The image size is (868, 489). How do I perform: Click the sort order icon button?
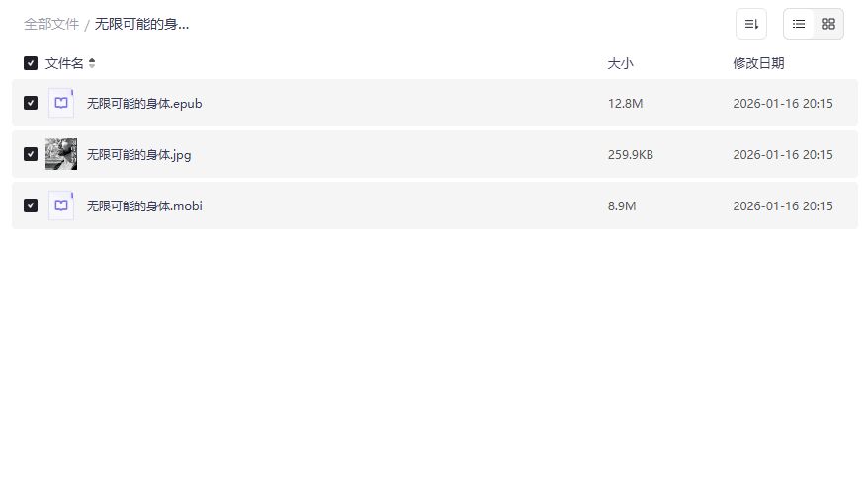(751, 24)
